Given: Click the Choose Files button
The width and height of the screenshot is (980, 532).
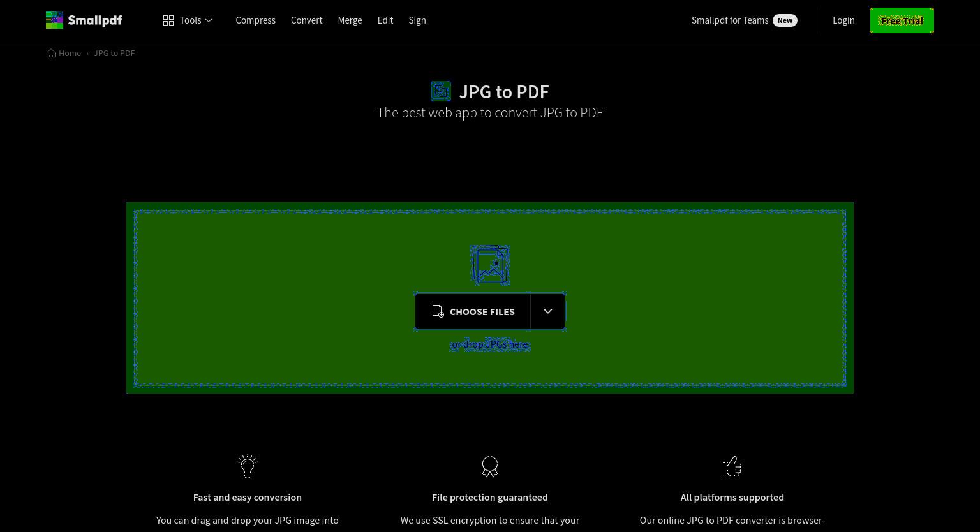Looking at the screenshot, I should 473,311.
